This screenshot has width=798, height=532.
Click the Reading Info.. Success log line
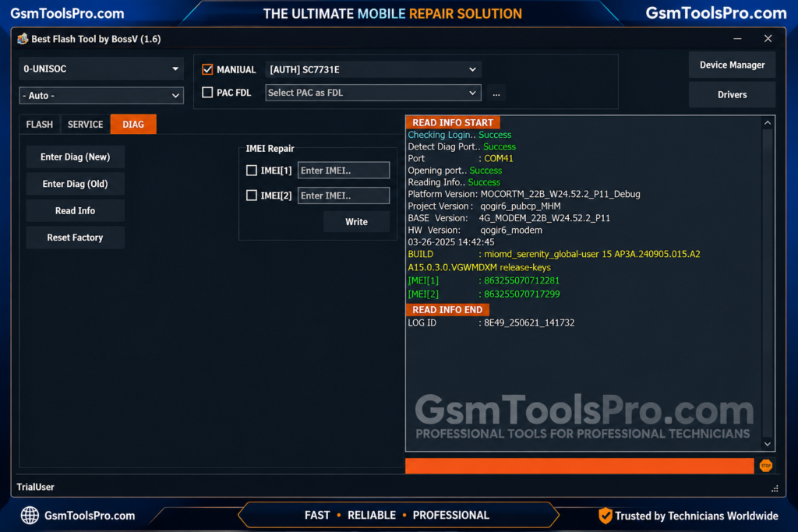(454, 182)
